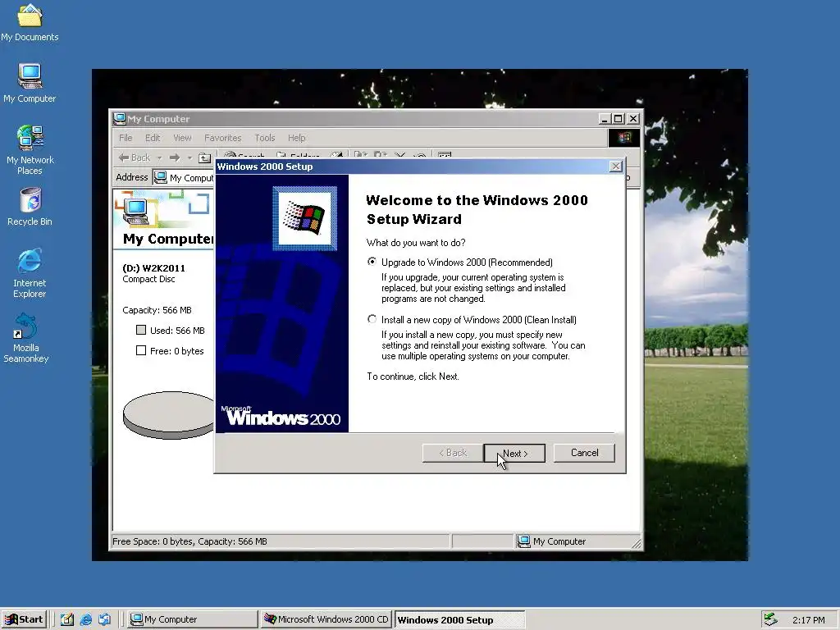
Task: Select the Recycle Bin icon
Action: 30,206
